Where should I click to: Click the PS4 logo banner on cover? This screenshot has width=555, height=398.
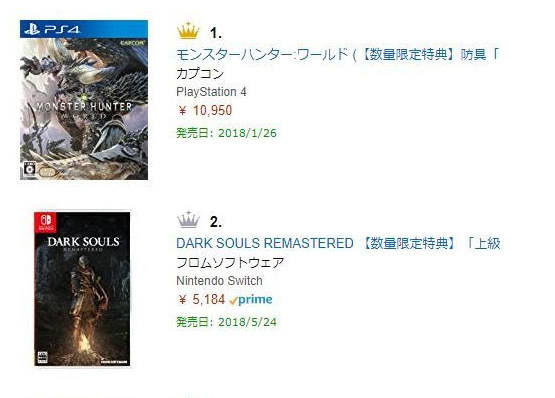click(84, 29)
